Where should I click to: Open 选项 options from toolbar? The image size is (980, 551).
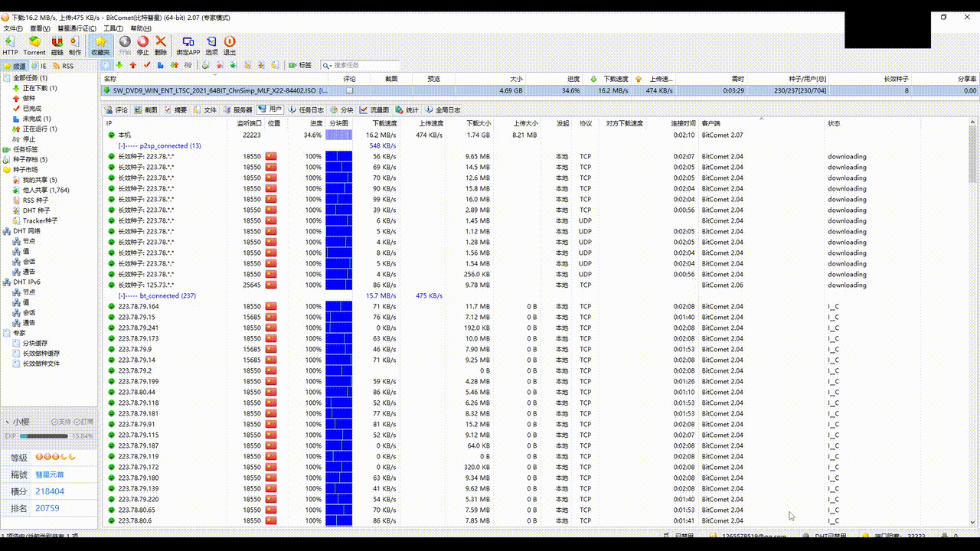(211, 45)
